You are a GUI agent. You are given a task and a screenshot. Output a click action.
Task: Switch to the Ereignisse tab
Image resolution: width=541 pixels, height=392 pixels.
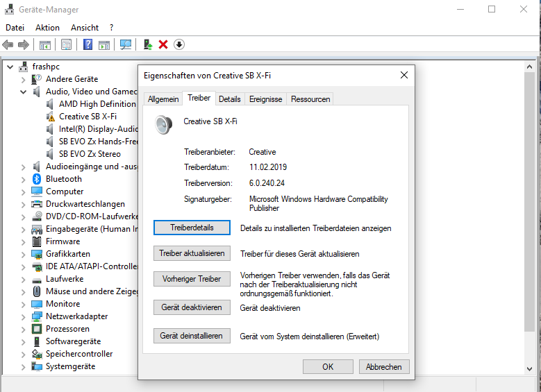pyautogui.click(x=266, y=99)
